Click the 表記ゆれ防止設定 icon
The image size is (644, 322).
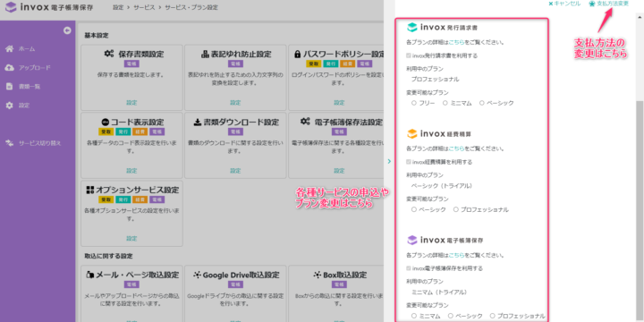(205, 55)
